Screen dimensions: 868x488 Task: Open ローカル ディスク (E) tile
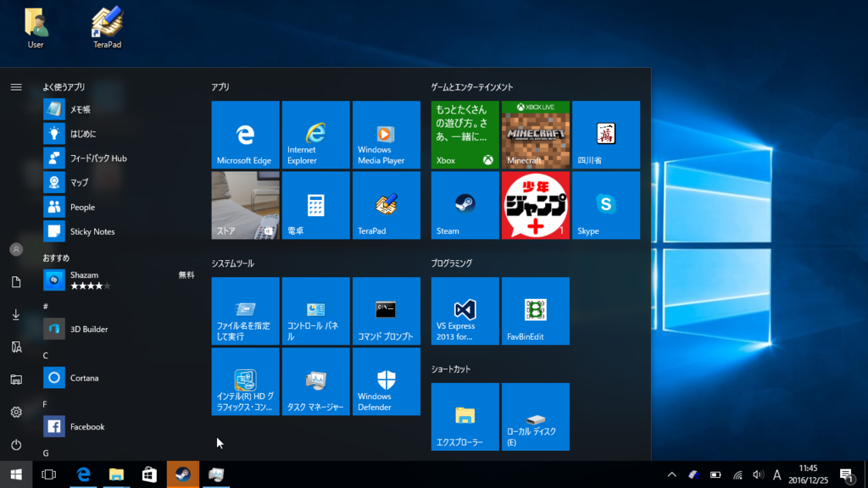(x=536, y=417)
